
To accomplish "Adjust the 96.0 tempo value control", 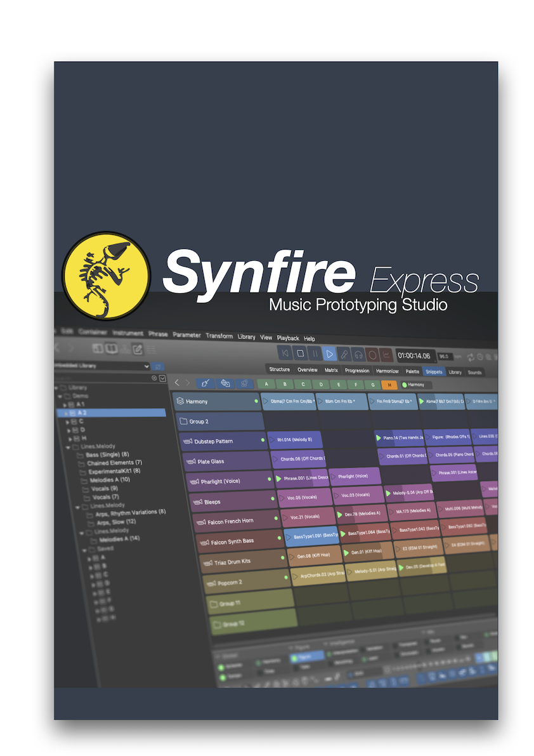I will click(x=445, y=355).
